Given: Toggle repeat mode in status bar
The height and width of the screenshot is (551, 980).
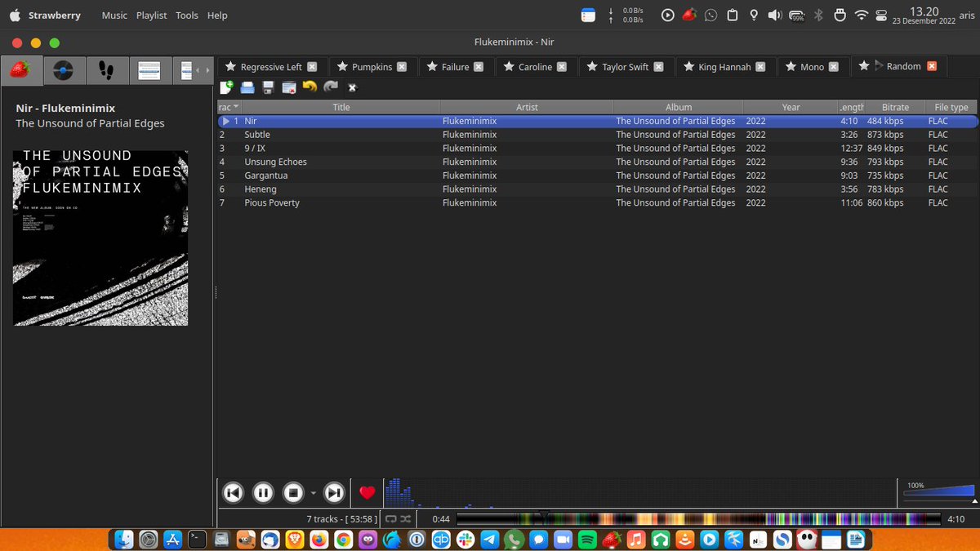Looking at the screenshot, I should click(x=390, y=519).
